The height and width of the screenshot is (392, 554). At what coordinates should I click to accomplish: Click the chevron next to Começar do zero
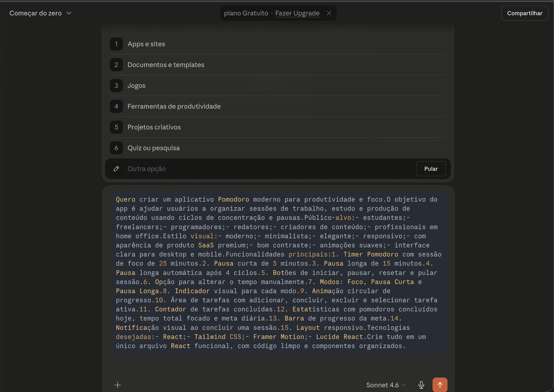69,13
